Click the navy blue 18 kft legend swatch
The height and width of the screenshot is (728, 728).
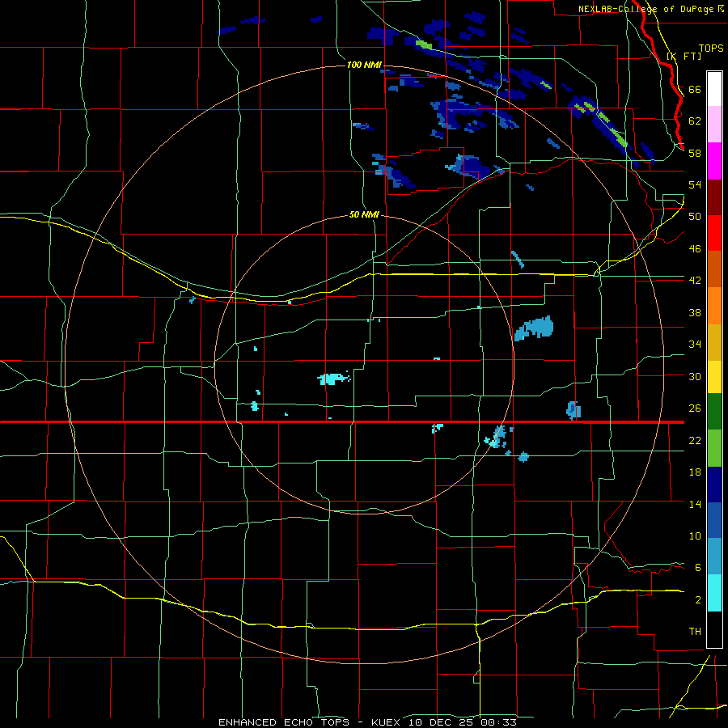(x=714, y=485)
